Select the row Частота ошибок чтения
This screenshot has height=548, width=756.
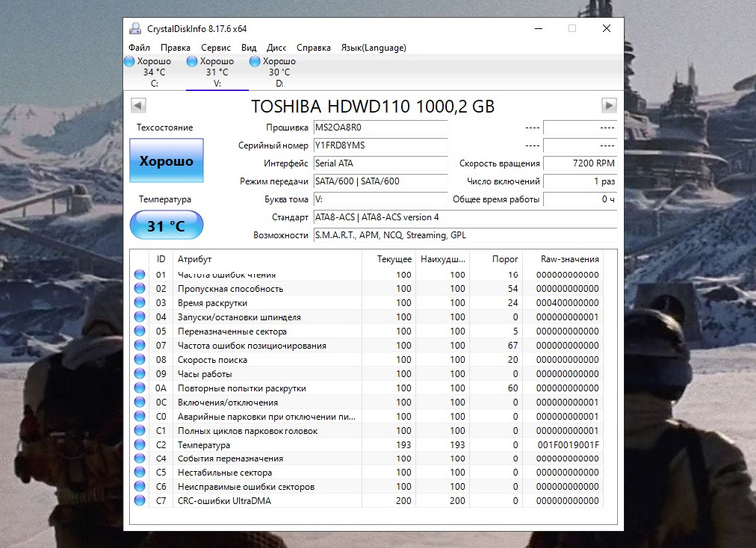[x=367, y=274]
